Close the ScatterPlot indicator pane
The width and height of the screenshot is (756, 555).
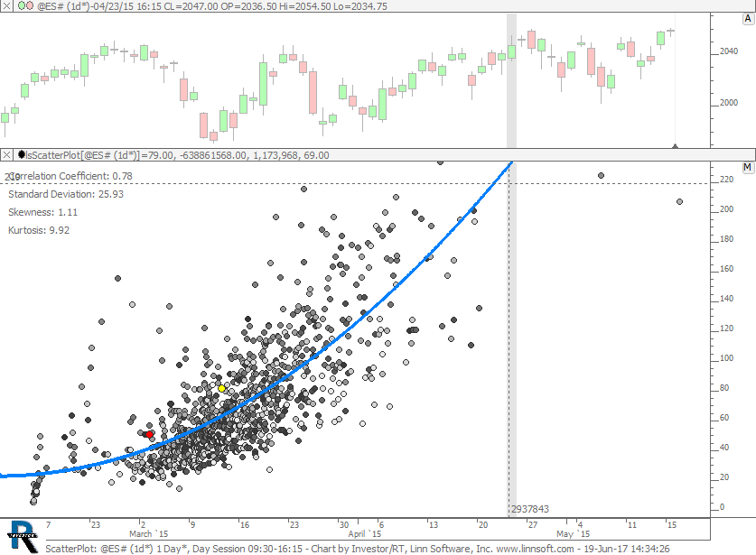8,155
